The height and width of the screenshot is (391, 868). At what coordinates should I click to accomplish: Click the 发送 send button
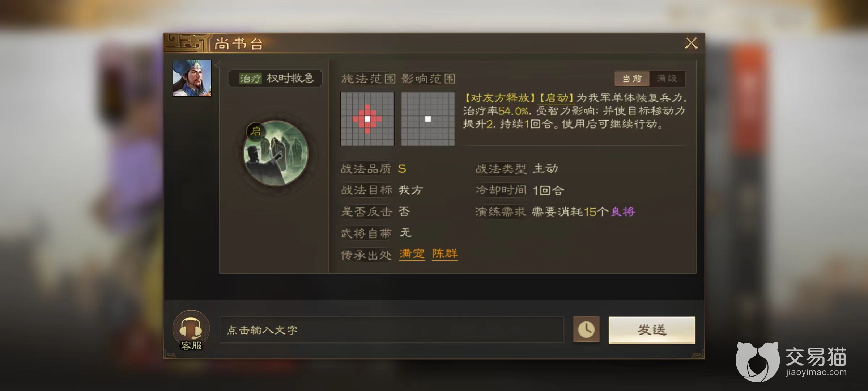coord(652,330)
